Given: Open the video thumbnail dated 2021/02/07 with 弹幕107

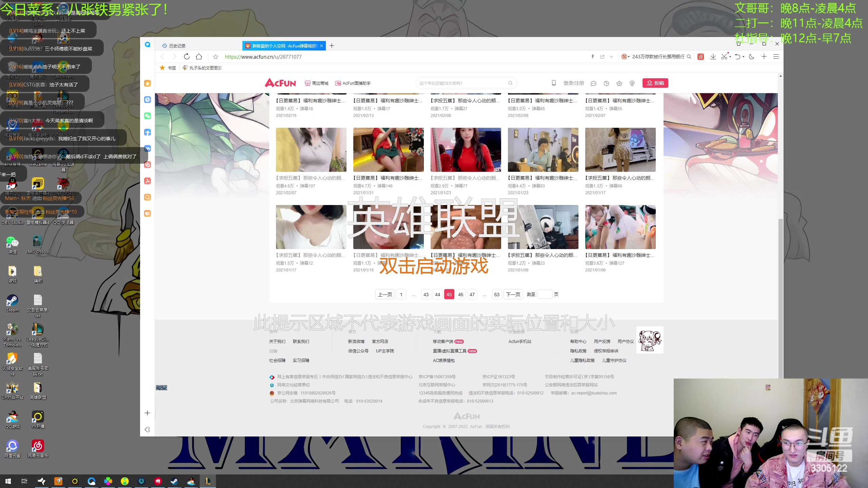Looking at the screenshot, I should tap(311, 150).
